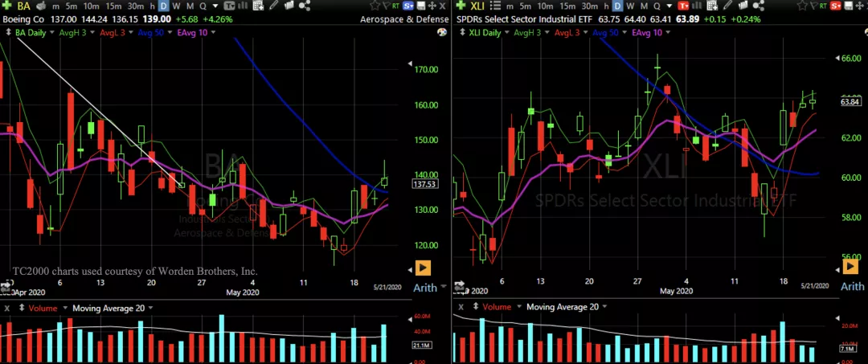Open the color palette icon on BA chart
868x364 pixels.
point(441,32)
